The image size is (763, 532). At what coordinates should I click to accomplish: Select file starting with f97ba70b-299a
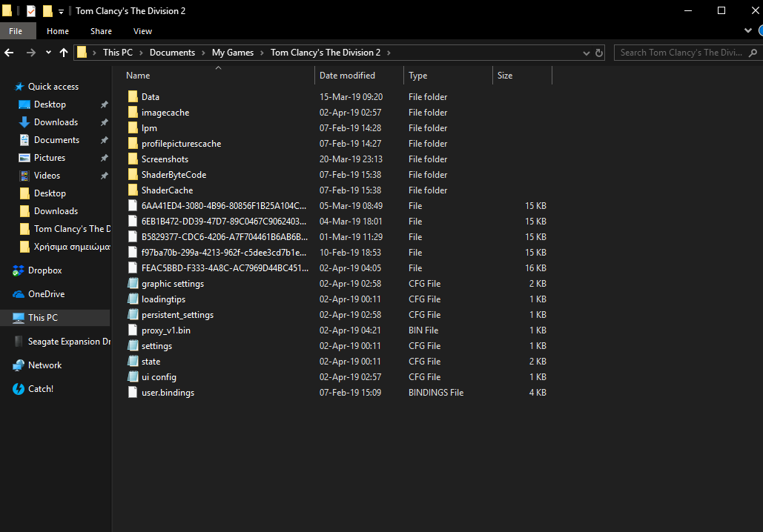(x=224, y=253)
